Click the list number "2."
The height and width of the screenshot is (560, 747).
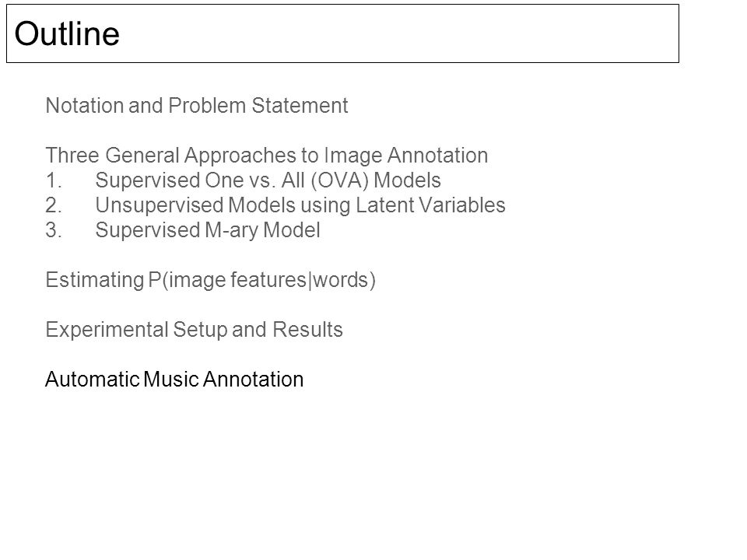pos(54,205)
